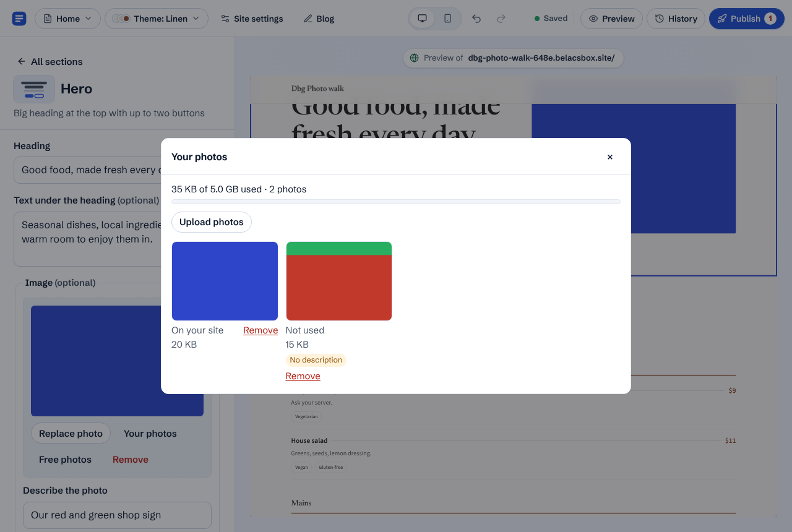The image size is (792, 532).
Task: Click the blue hero image in the sidebar
Action: [117, 361]
